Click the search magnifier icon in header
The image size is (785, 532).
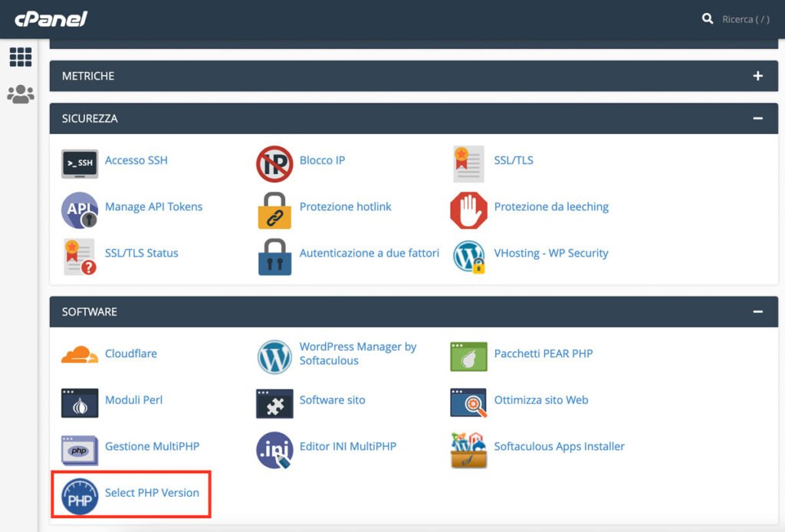coord(708,19)
